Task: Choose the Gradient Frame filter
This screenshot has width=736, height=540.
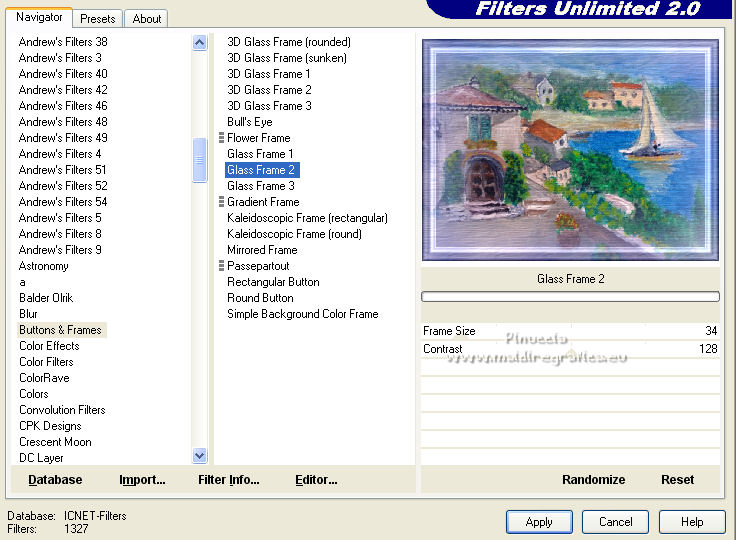Action: point(263,202)
